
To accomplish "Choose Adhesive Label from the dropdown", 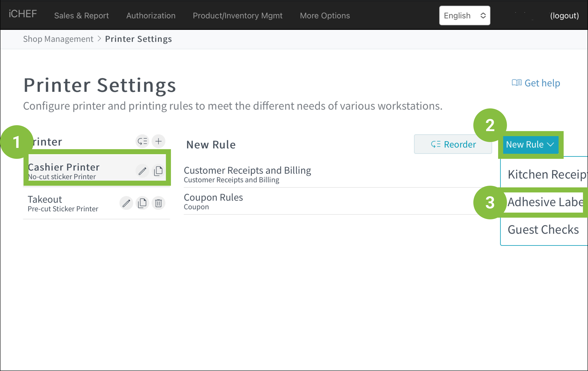I will pyautogui.click(x=545, y=202).
